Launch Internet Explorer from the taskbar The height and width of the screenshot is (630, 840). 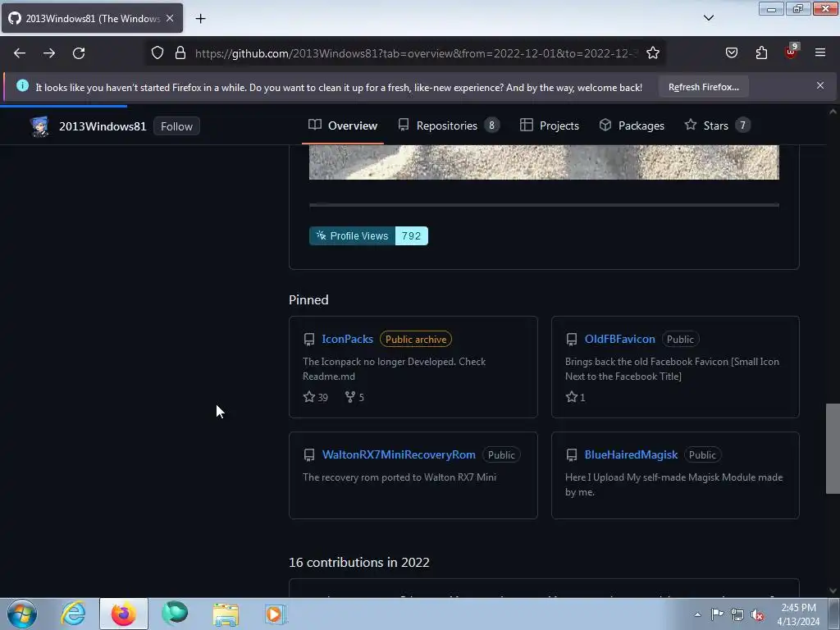(x=73, y=614)
